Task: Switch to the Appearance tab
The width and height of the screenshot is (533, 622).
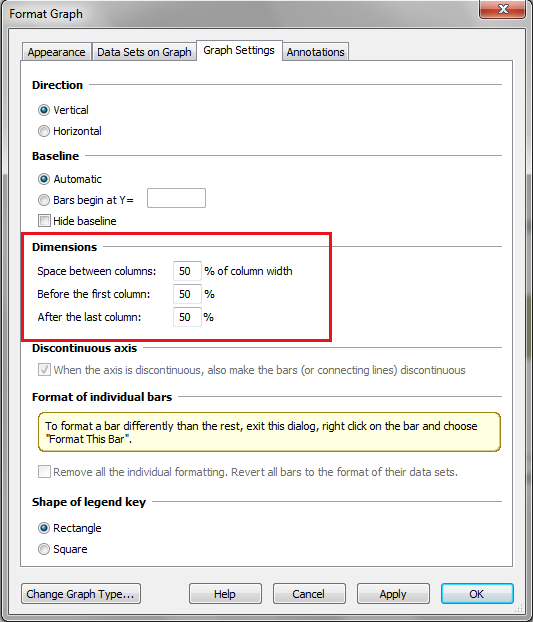Action: pos(56,52)
